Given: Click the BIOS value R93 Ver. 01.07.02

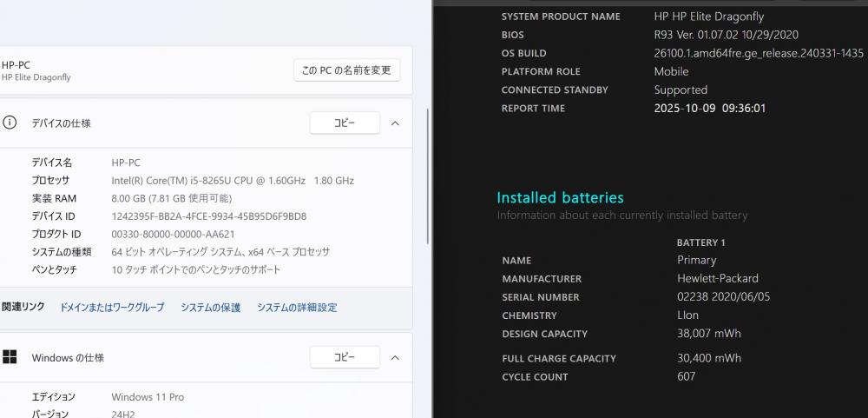Looking at the screenshot, I should pyautogui.click(x=727, y=35).
